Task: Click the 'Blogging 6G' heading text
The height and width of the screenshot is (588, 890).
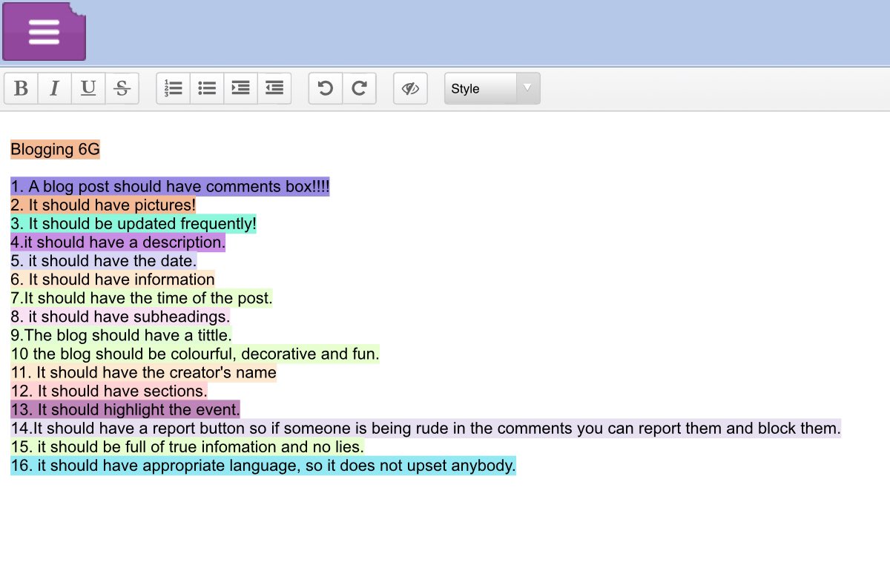Action: click(x=55, y=150)
